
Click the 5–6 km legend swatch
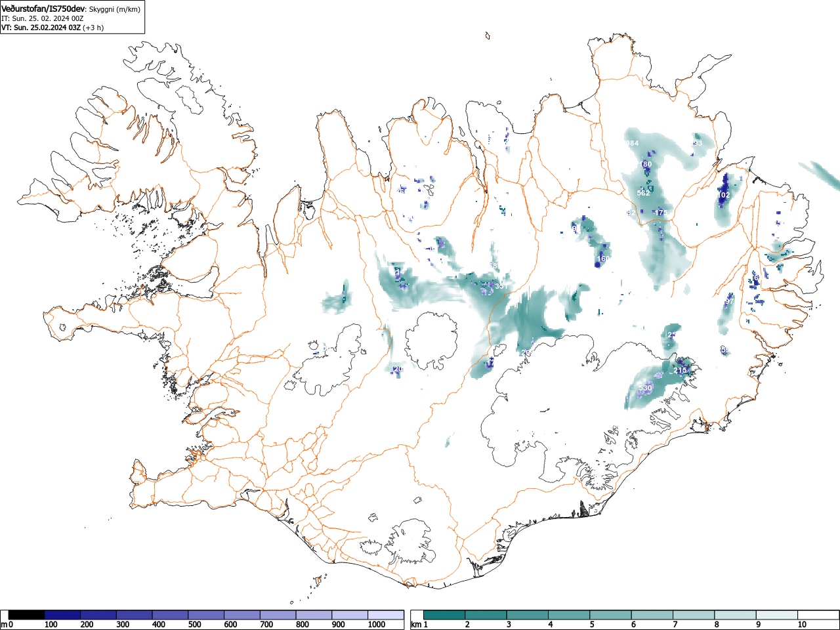coord(612,615)
